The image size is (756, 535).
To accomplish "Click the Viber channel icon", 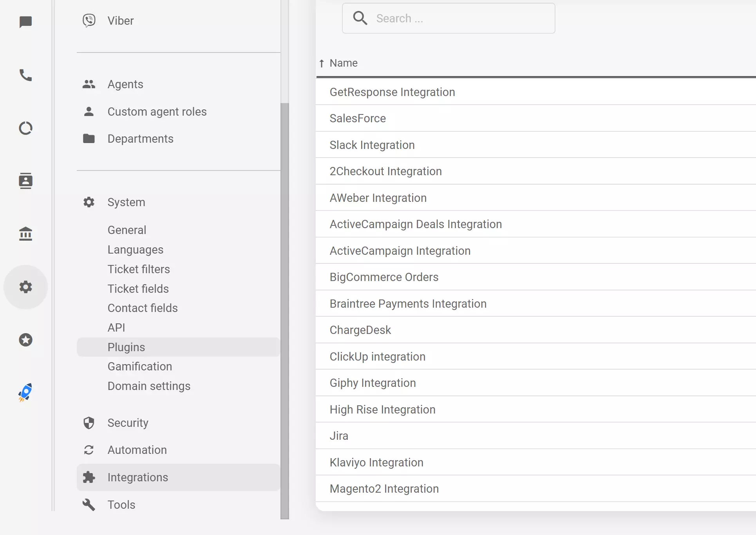I will tap(89, 20).
